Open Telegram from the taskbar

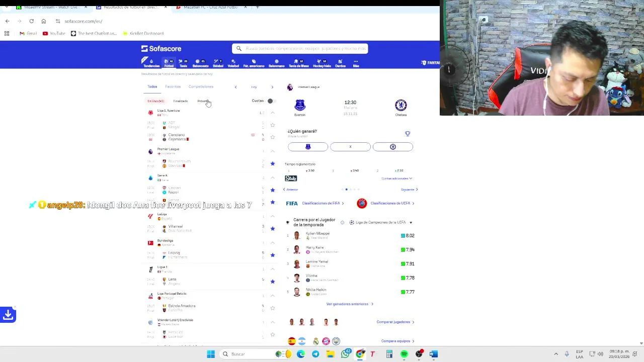coord(315,354)
